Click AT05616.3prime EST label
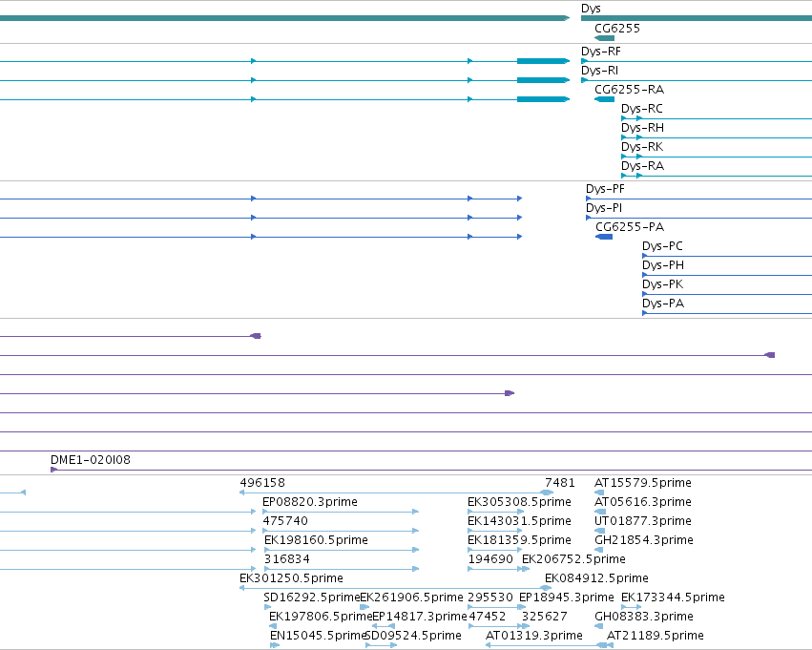Viewport: 812px width, 650px height. 643,502
